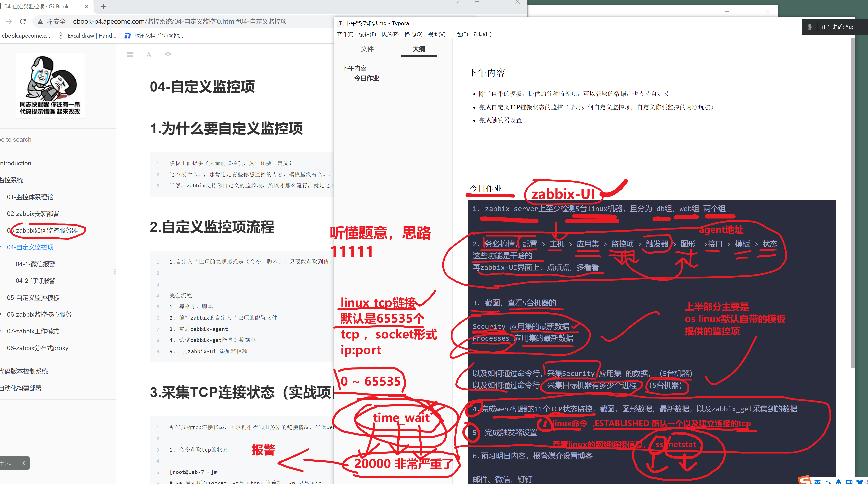Collapse the 04-自定义监控项 chapter chevron
The image size is (868, 484).
(x=2, y=247)
